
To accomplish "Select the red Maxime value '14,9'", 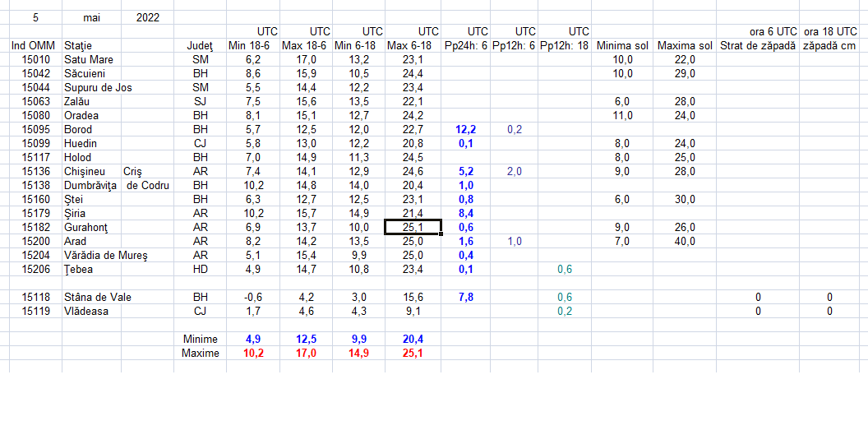I will (358, 354).
